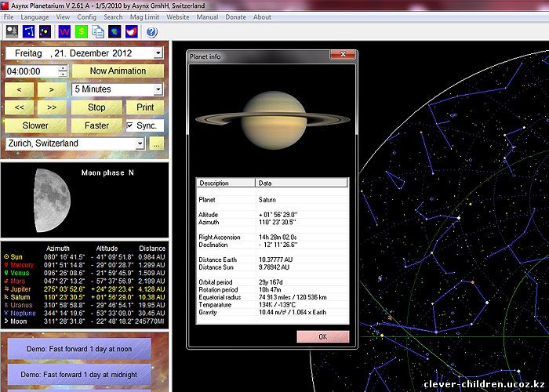This screenshot has height=392, width=549.
Task: Open the Config menu
Action: click(x=86, y=16)
